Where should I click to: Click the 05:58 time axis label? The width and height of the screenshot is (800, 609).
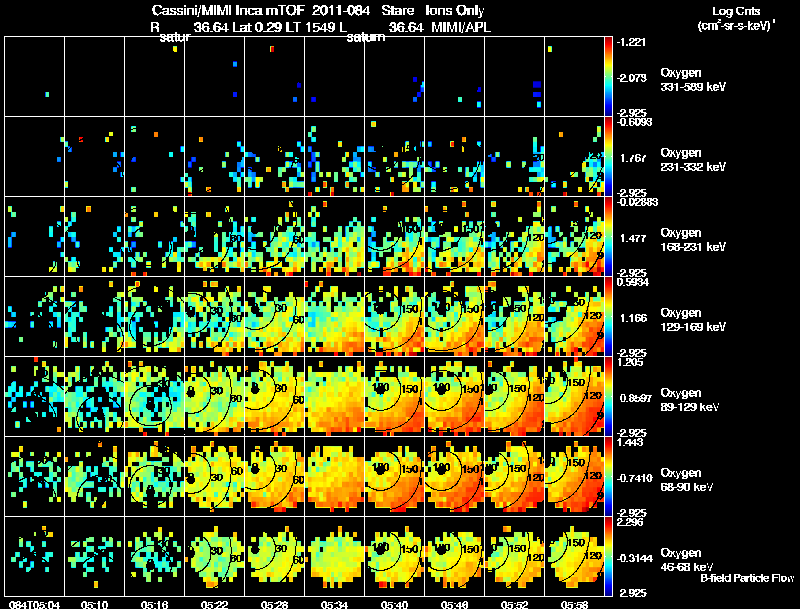574,604
